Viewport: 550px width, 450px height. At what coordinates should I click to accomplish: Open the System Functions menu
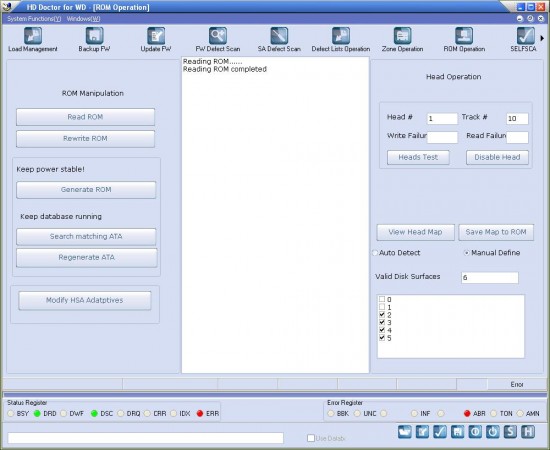(34, 19)
